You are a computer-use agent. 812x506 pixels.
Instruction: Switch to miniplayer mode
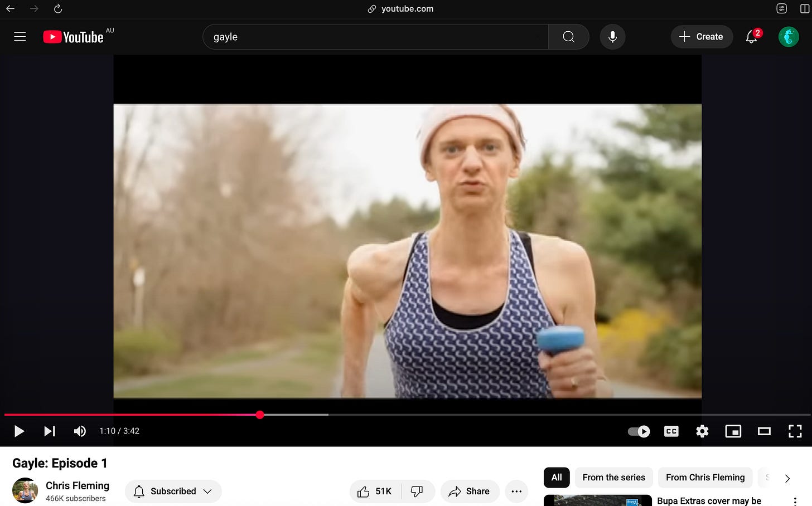coord(733,431)
